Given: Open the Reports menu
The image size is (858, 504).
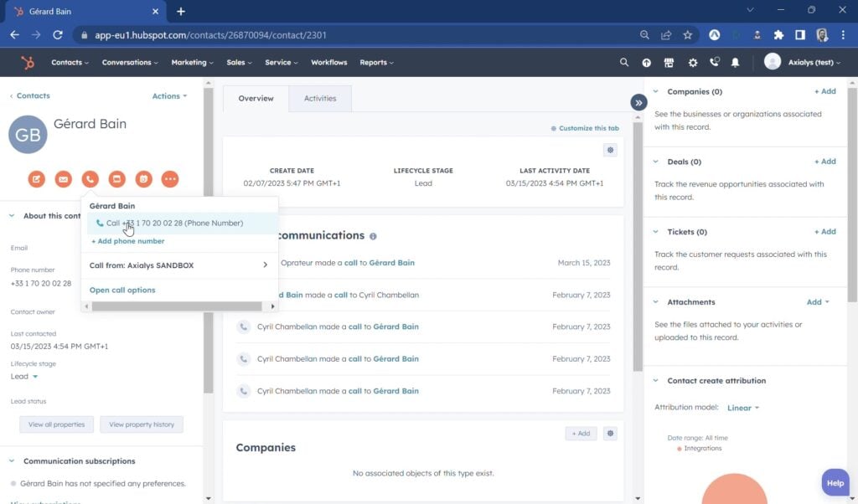Looking at the screenshot, I should pos(376,62).
